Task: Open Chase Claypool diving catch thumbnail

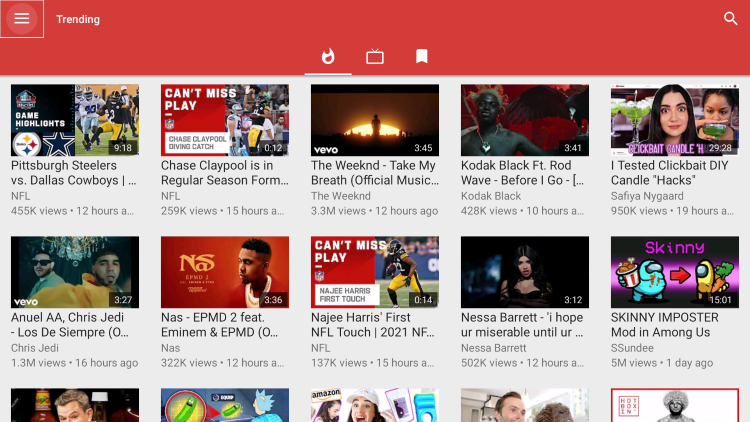Action: [225, 120]
